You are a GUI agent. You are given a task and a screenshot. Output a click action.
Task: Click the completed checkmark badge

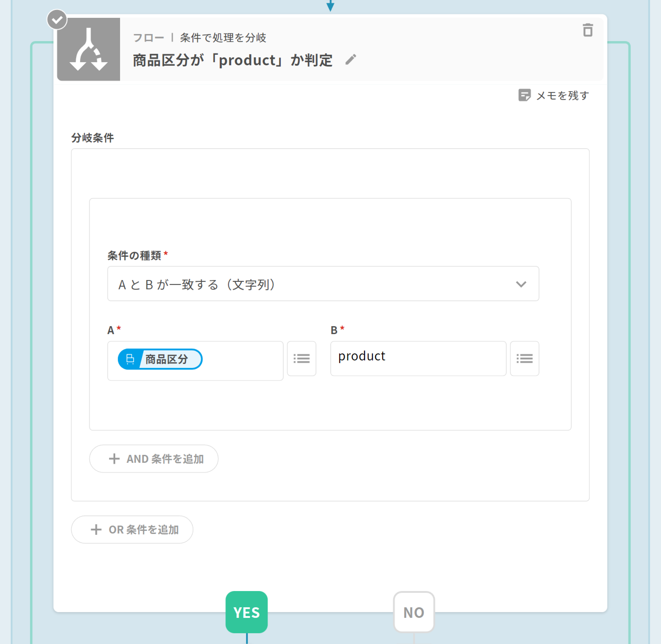(x=57, y=20)
